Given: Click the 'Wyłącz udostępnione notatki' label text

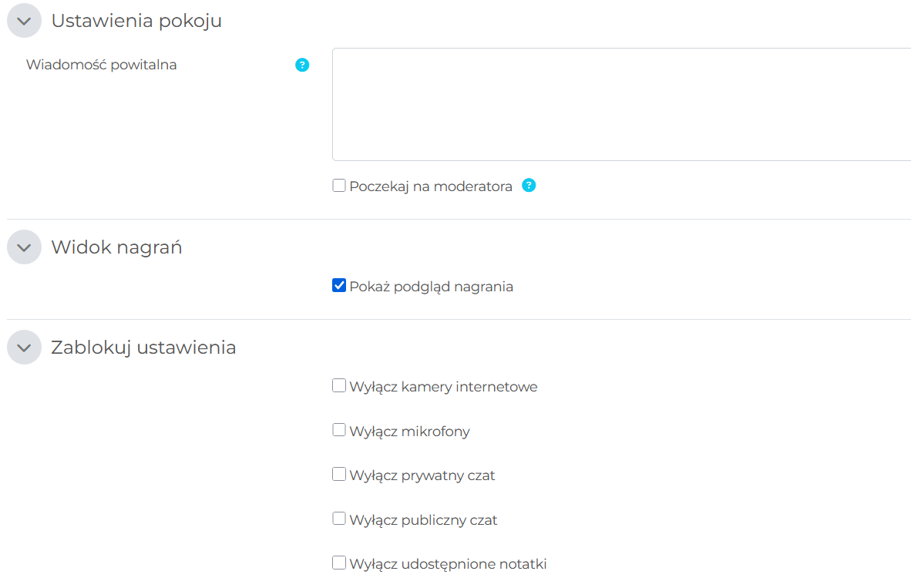Looking at the screenshot, I should coord(448,564).
